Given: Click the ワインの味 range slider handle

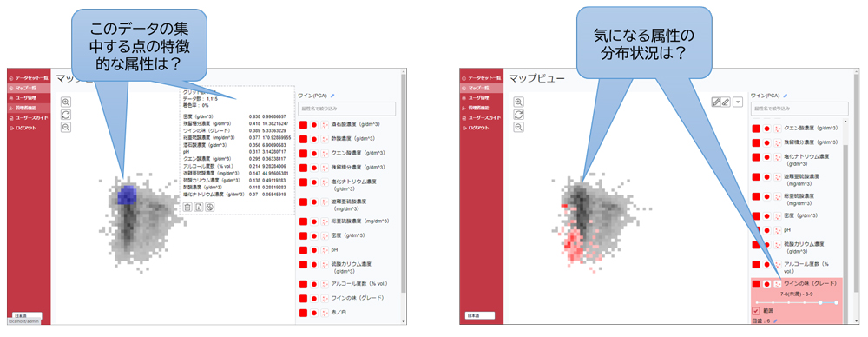Looking at the screenshot, I should tap(820, 302).
